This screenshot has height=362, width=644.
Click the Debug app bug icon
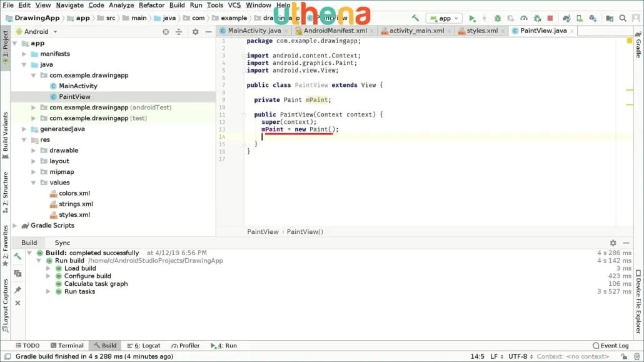click(x=497, y=18)
